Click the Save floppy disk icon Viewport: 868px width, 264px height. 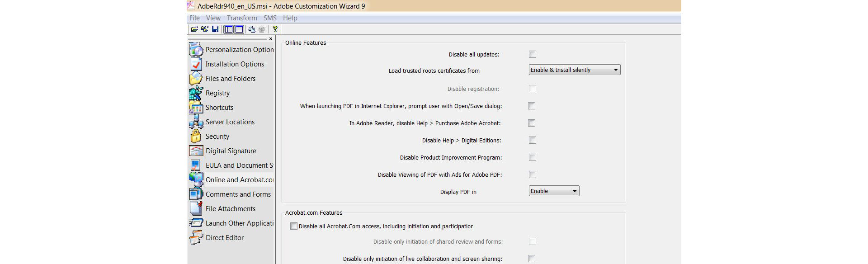pyautogui.click(x=215, y=29)
